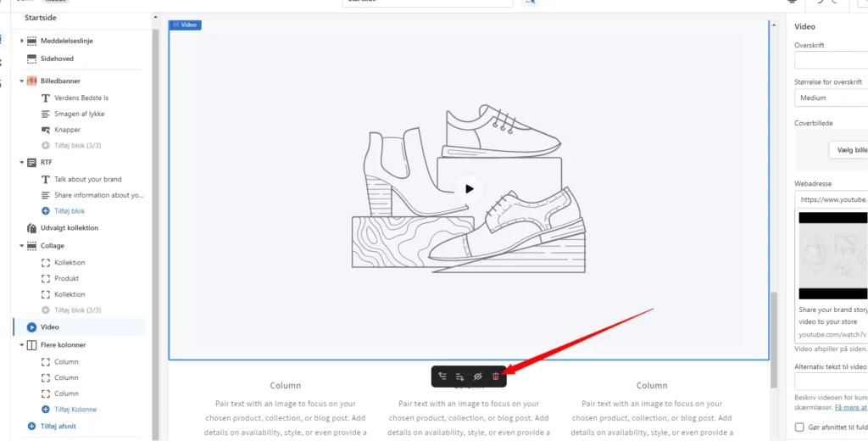Choose cover image with Vælg billede button
This screenshot has height=441, width=868.
848,150
